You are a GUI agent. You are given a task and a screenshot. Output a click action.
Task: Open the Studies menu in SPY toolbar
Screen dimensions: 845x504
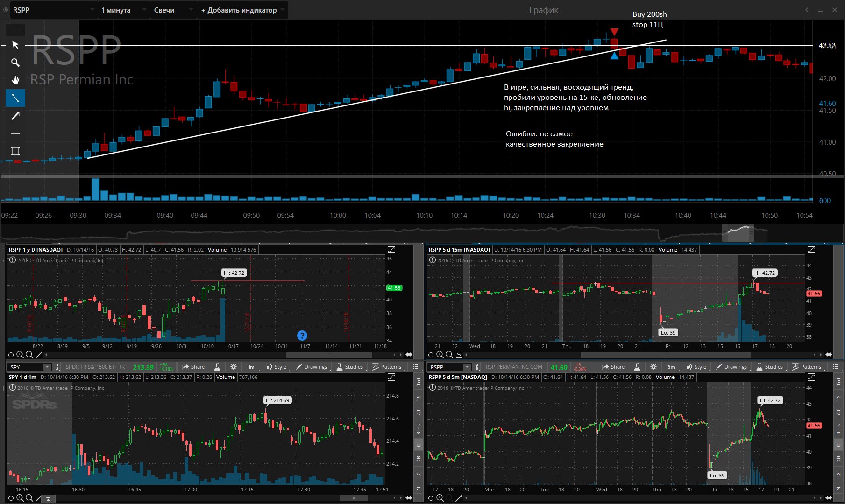coord(350,367)
